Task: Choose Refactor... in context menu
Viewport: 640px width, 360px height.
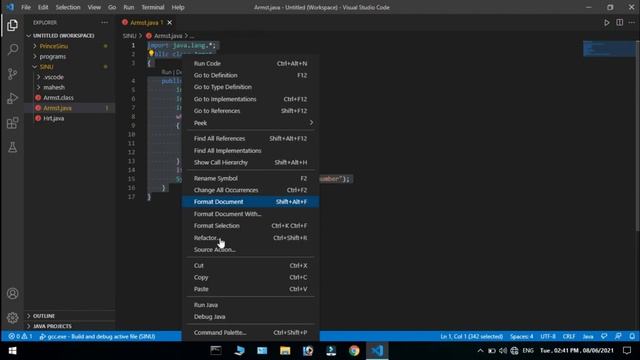Action: [251, 238]
